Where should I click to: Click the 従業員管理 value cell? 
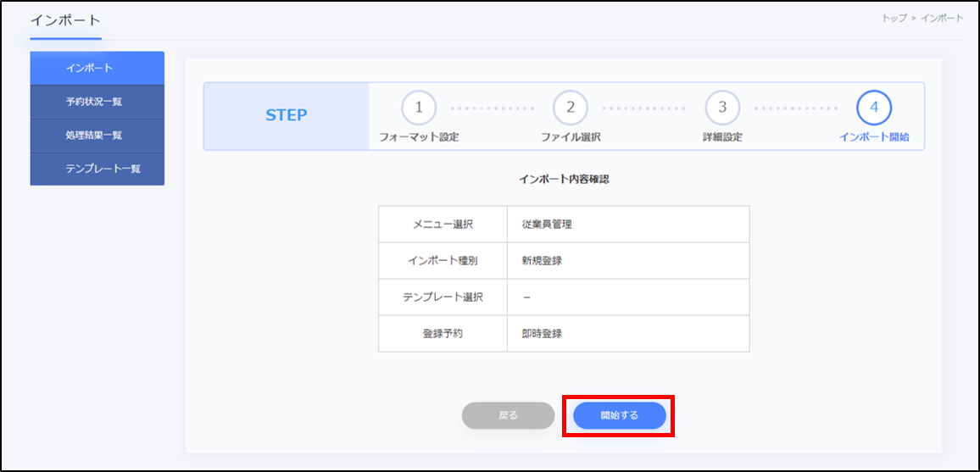[548, 225]
